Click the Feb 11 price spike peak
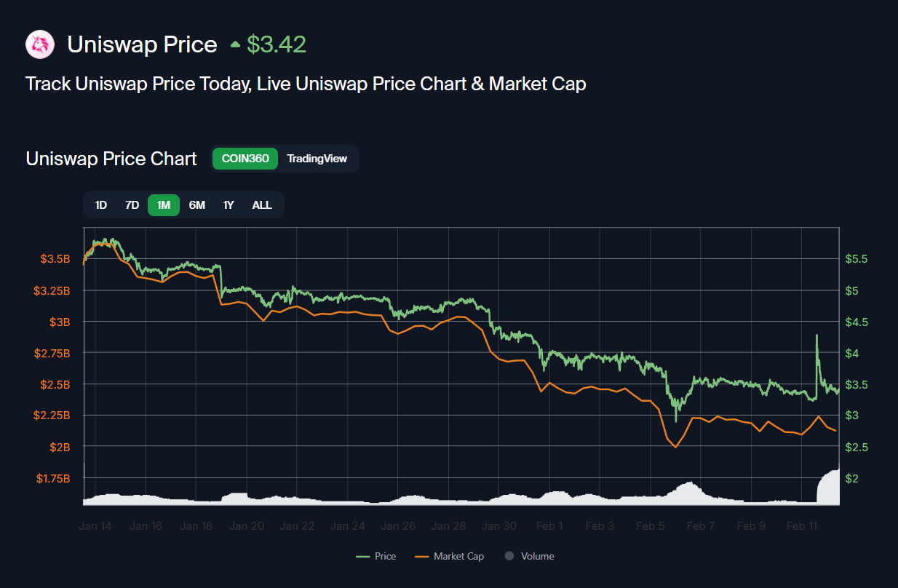Screen dimensions: 898x588 (816, 335)
